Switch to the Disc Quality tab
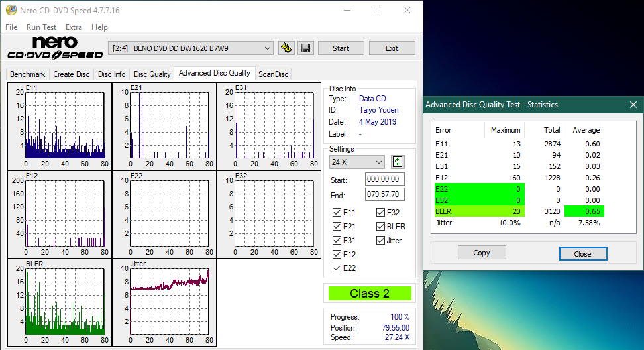Image resolution: width=644 pixels, height=350 pixels. [152, 74]
